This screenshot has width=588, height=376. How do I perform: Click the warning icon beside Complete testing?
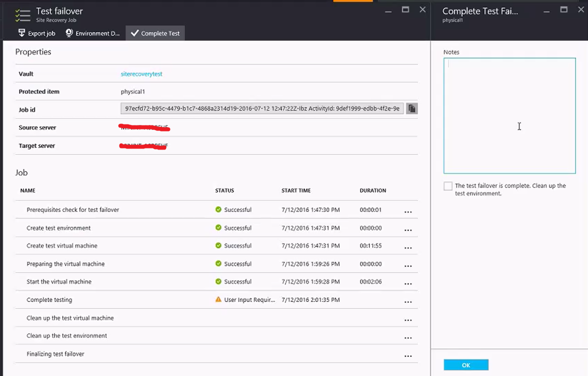218,299
